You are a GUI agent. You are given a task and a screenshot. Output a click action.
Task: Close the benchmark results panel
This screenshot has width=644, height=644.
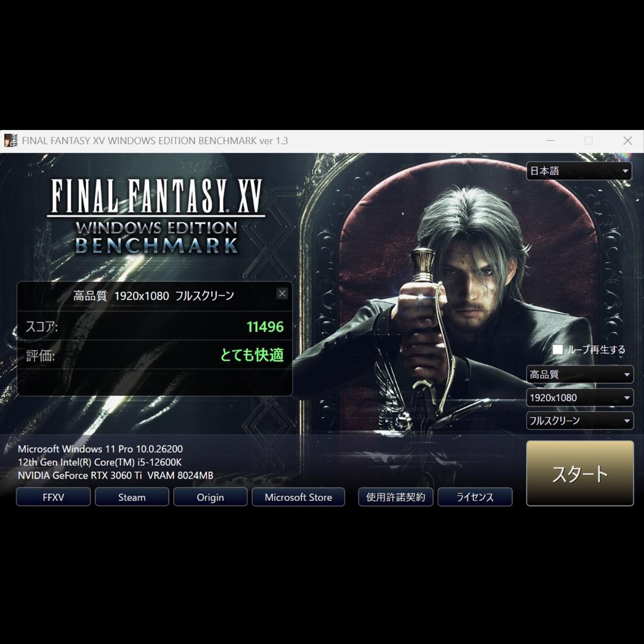click(282, 293)
